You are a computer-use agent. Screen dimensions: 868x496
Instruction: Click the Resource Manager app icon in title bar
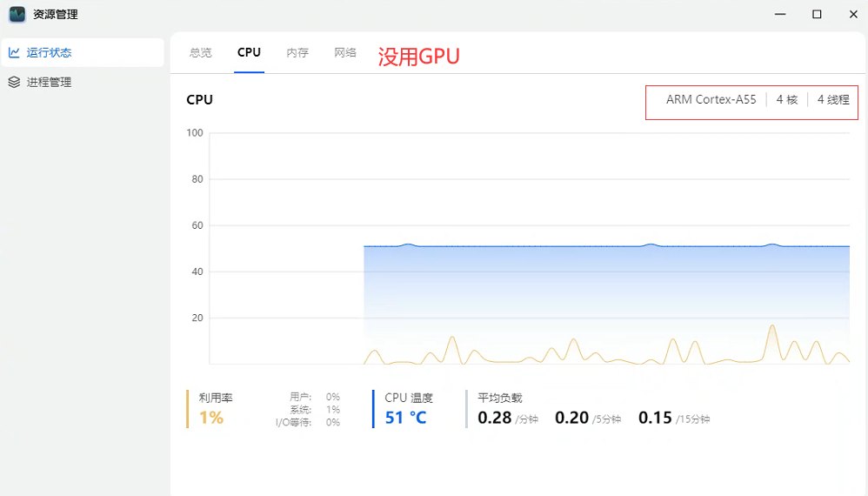(17, 14)
